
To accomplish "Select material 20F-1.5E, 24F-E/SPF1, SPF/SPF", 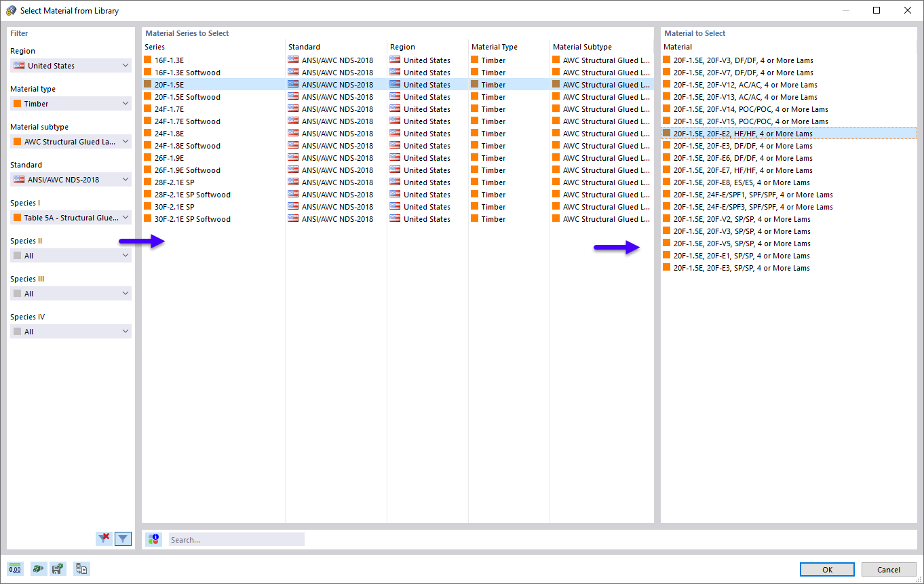I will tap(789, 195).
